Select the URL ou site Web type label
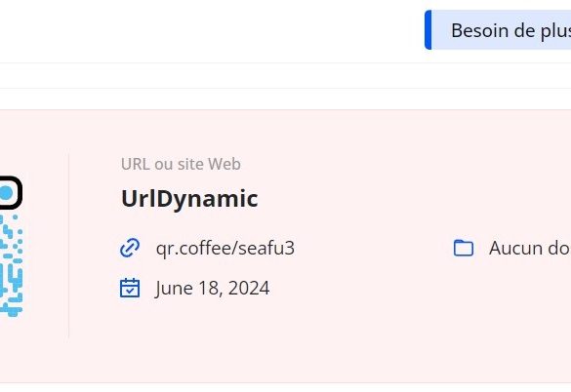The width and height of the screenshot is (571, 392). tap(181, 164)
